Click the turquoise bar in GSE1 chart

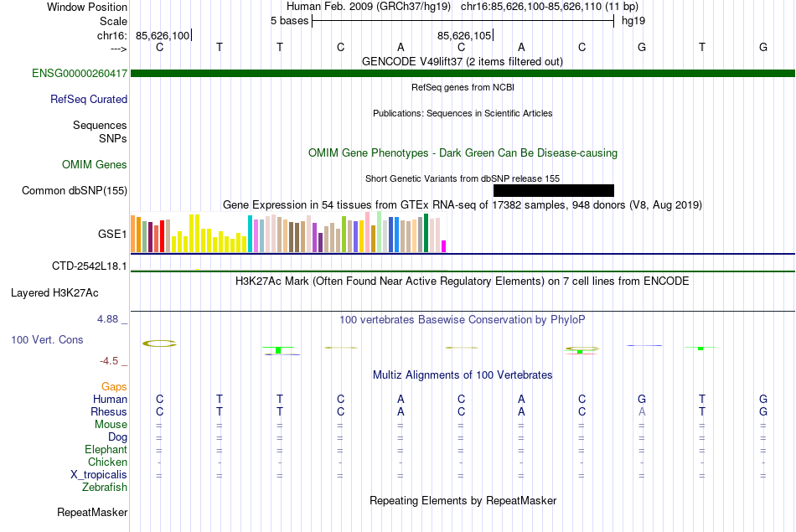pyautogui.click(x=251, y=234)
